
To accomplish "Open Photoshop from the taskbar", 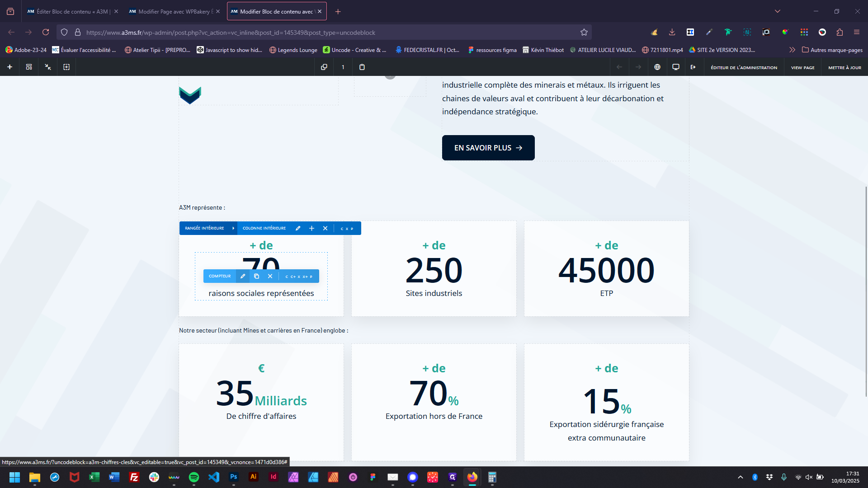I will pyautogui.click(x=234, y=477).
